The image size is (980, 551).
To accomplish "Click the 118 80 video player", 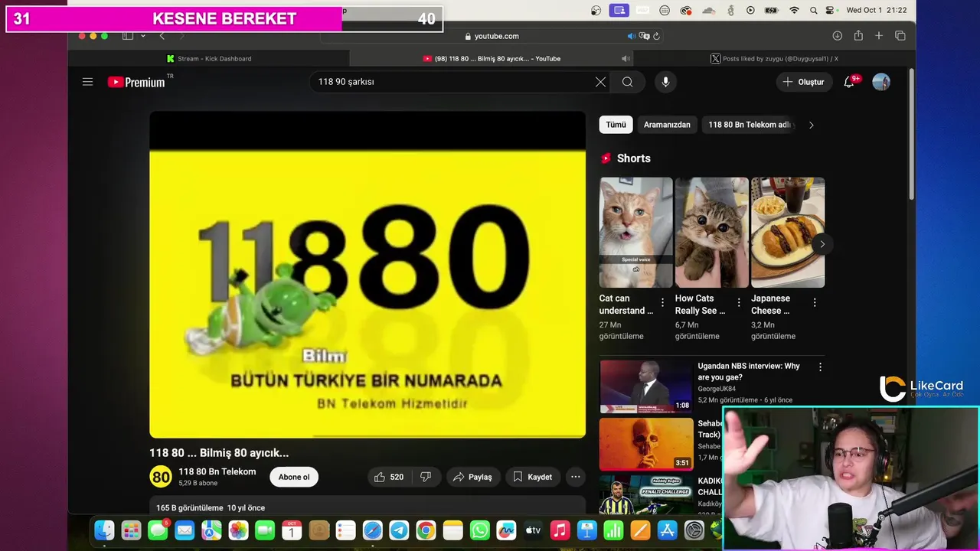I will tap(367, 275).
